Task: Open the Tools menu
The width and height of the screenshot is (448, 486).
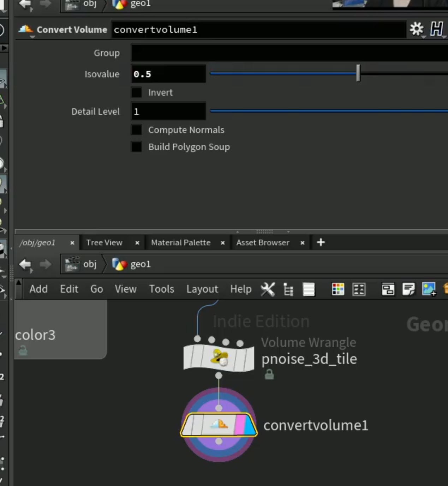Action: click(x=162, y=289)
